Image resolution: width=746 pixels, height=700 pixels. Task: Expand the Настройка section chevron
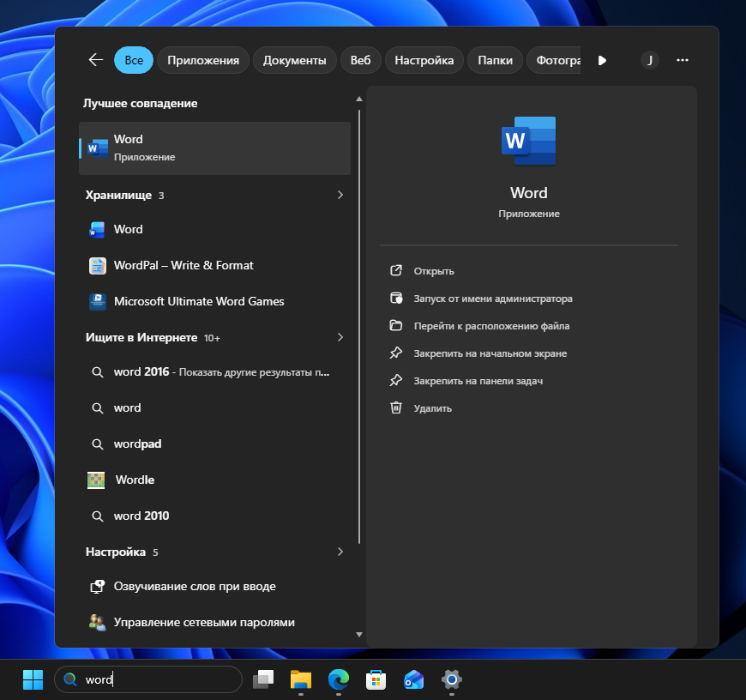[x=340, y=552]
